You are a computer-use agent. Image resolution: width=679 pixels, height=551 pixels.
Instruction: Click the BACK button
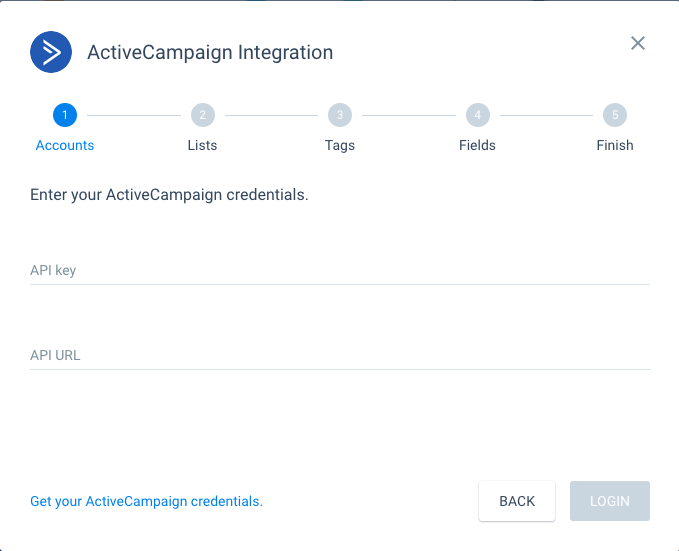click(517, 501)
